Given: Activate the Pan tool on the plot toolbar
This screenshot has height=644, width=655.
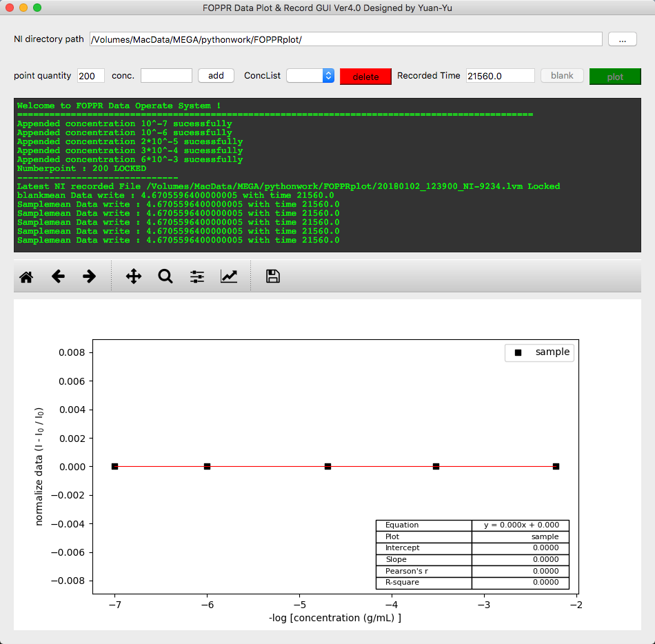Looking at the screenshot, I should (132, 276).
